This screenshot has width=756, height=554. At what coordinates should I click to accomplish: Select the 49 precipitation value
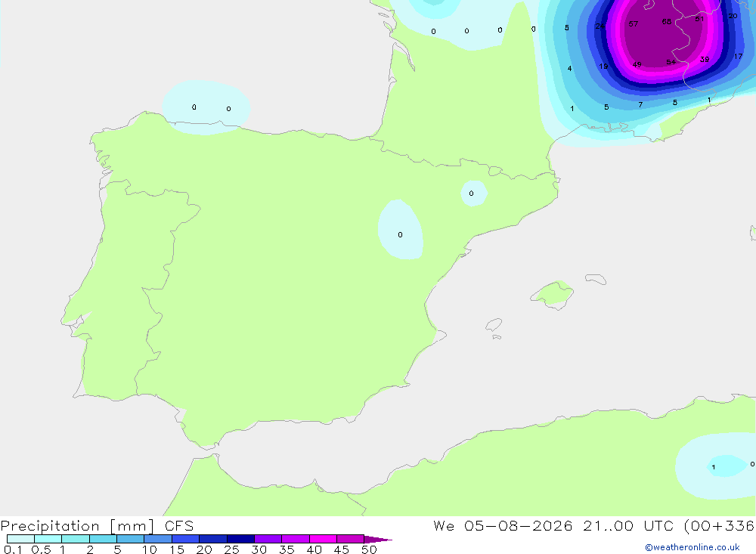click(x=637, y=64)
